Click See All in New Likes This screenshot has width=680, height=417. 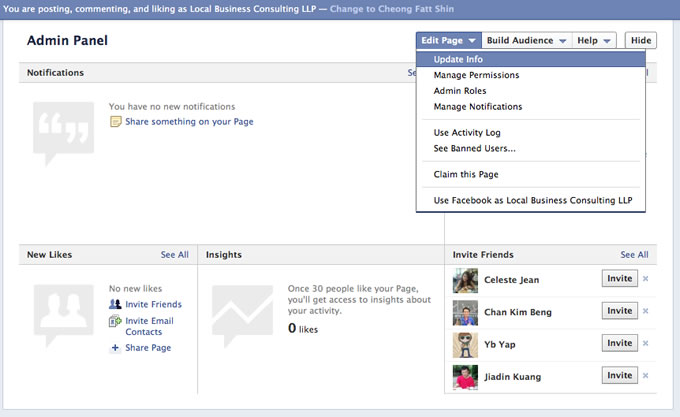click(x=174, y=255)
